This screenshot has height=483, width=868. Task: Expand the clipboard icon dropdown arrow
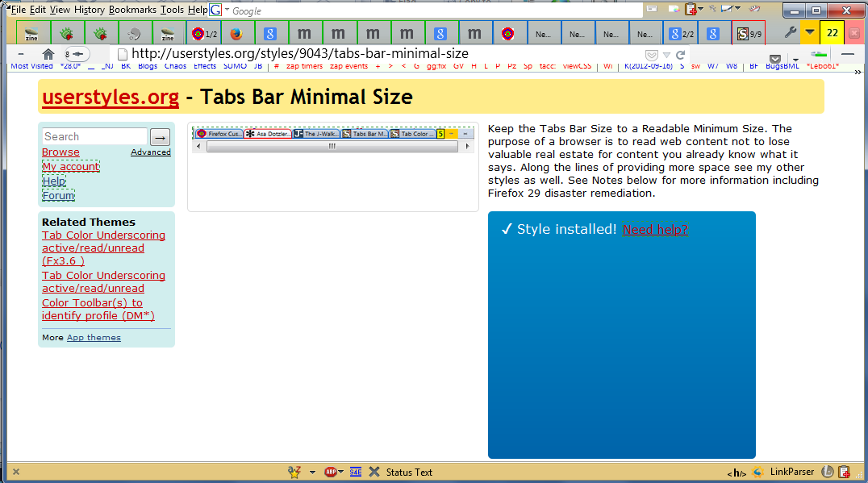pos(701,8)
